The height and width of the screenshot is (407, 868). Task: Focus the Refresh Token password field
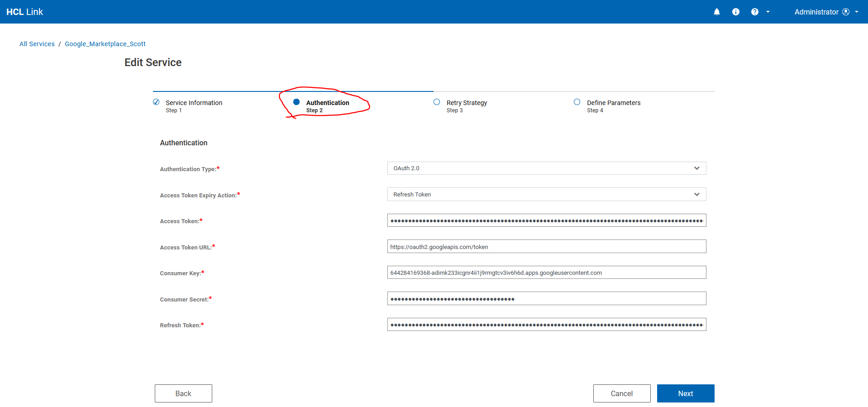pyautogui.click(x=547, y=325)
